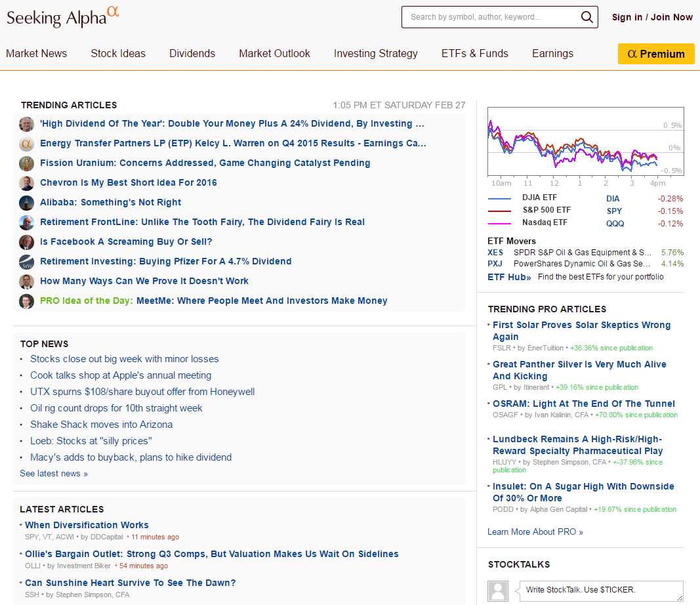Click author avatar beside Pfizer dividend article
Screen dimensions: 700x605
[x=26, y=261]
